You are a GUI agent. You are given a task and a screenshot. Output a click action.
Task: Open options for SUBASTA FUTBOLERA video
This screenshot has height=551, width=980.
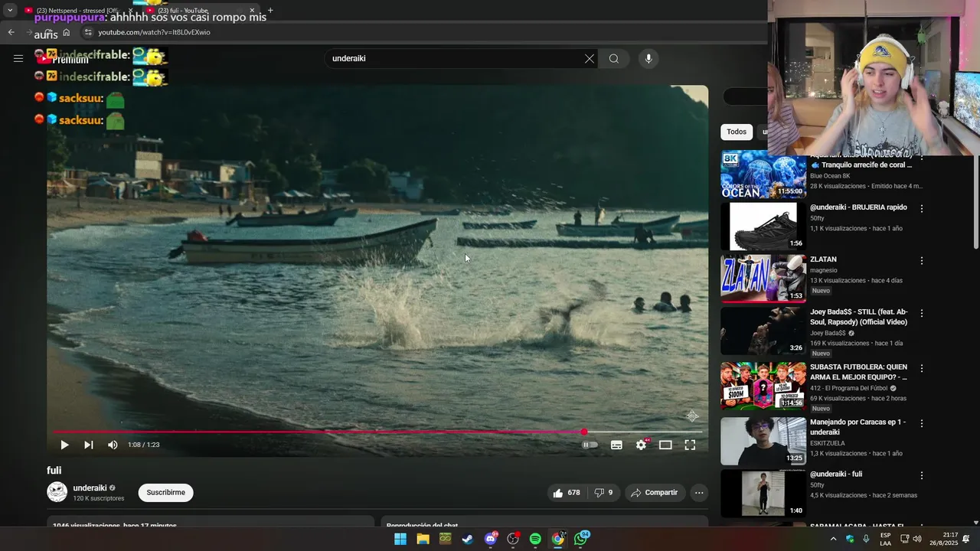(922, 368)
